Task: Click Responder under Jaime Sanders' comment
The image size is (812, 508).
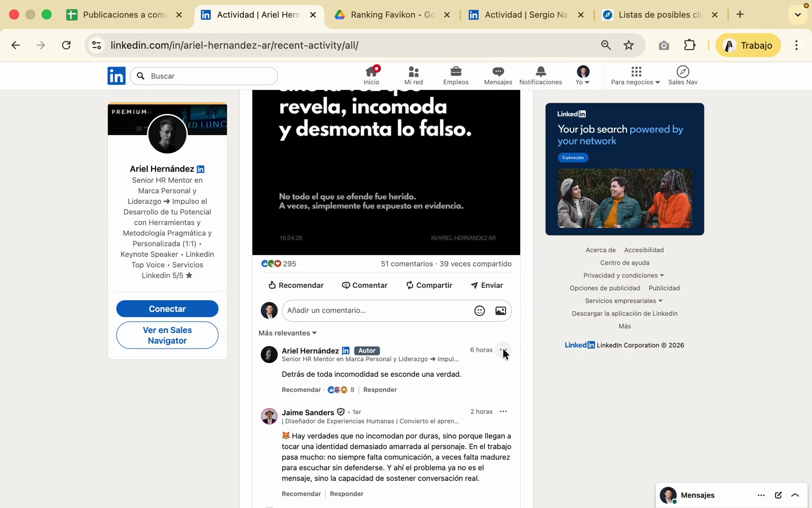Action: [346, 493]
